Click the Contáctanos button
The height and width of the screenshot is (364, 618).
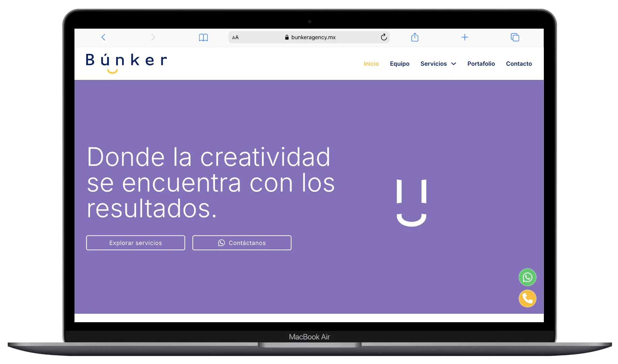pos(242,243)
